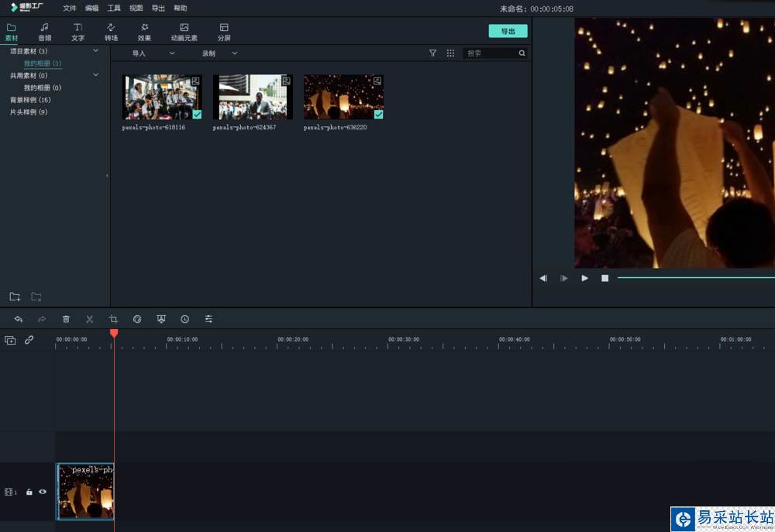
Task: Select thumbnail pexels-photo-636220
Action: click(343, 98)
